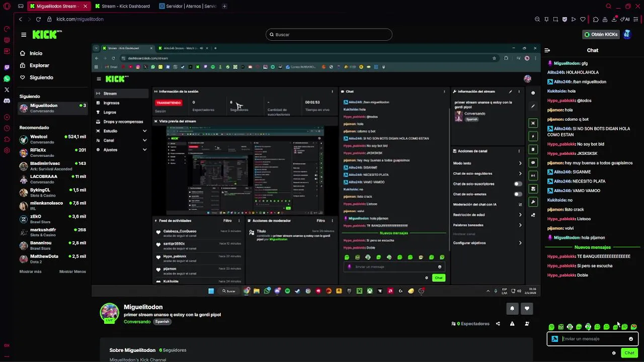The width and height of the screenshot is (644, 362).
Task: Open Opera sidebar settings gear
Action: point(7,150)
